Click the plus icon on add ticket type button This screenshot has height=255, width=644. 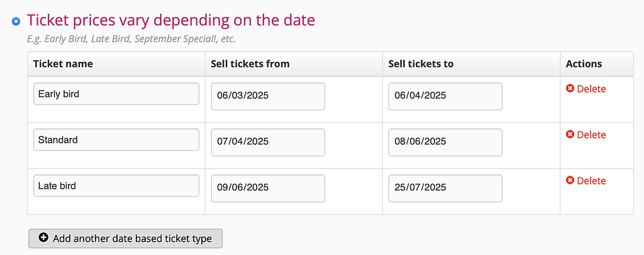tap(43, 238)
